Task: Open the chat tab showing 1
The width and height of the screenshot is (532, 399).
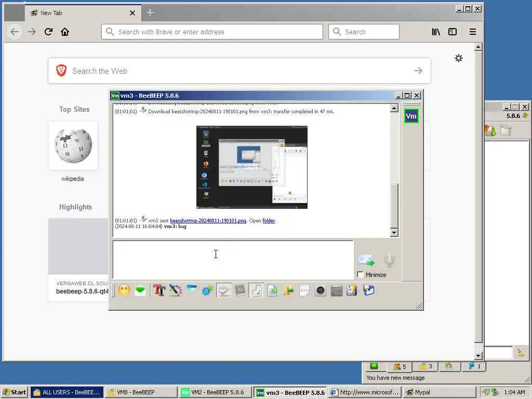Action: (474, 366)
